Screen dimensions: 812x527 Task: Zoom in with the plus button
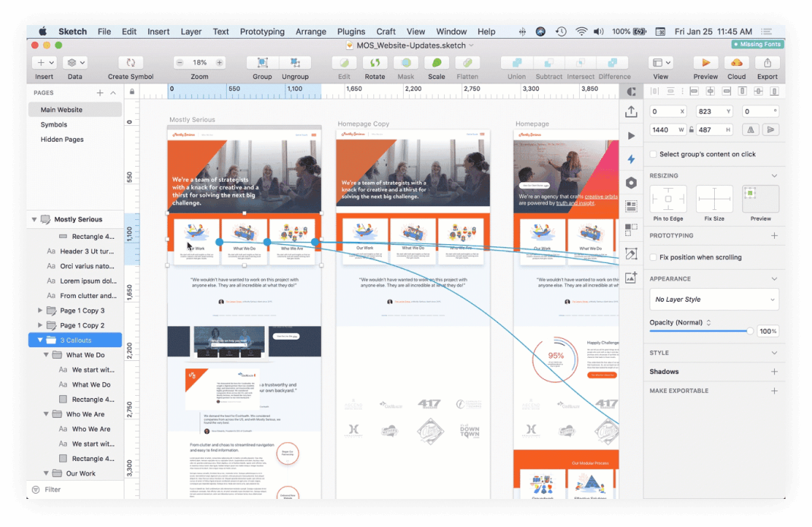click(x=219, y=63)
